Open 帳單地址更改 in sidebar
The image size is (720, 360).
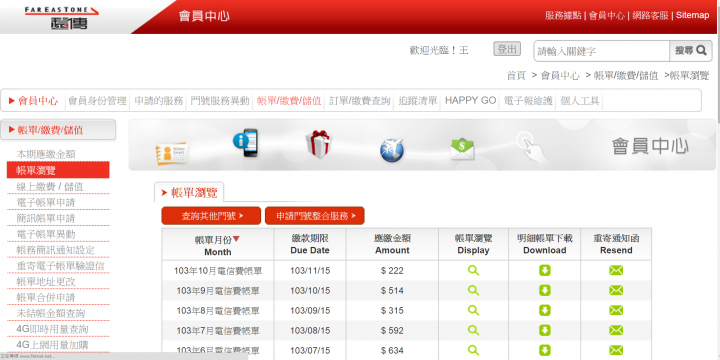(46, 281)
